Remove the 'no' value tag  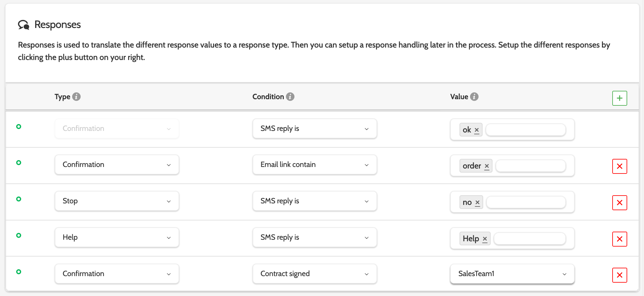tap(478, 202)
